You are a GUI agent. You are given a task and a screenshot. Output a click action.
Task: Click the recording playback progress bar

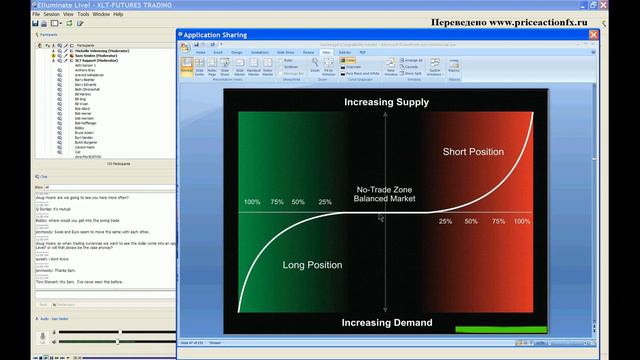tap(130, 358)
